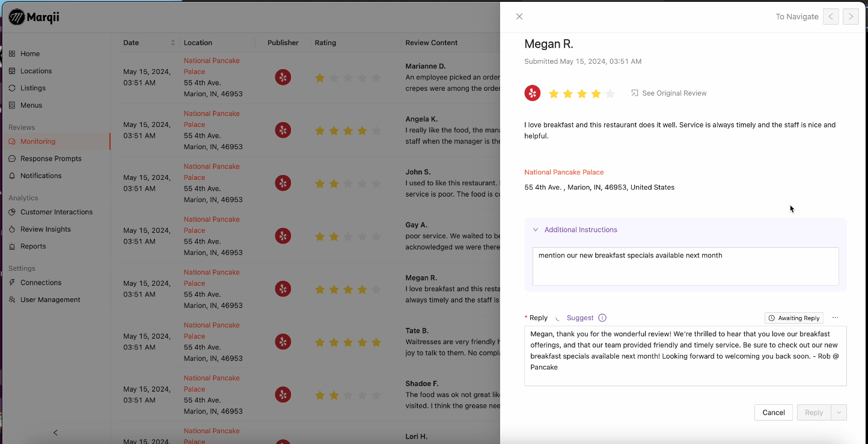868x444 pixels.
Task: Open the Reply button dropdown arrow
Action: (839, 412)
